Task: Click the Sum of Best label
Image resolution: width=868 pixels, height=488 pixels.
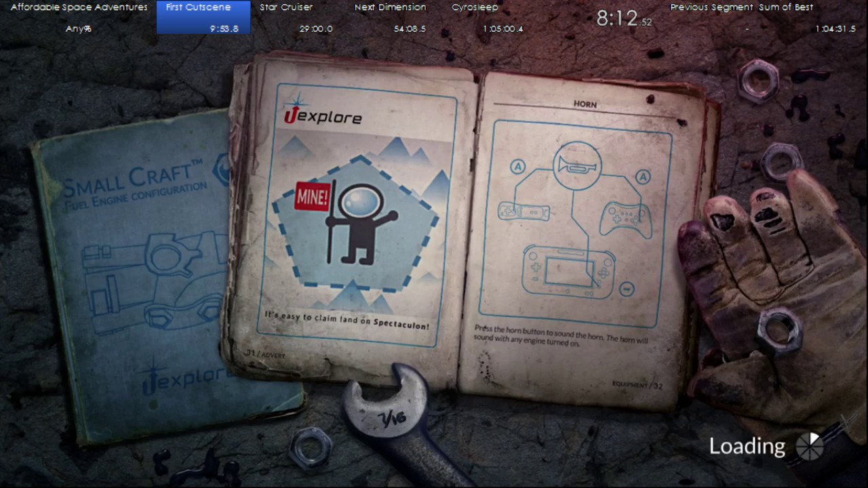Action: (786, 7)
